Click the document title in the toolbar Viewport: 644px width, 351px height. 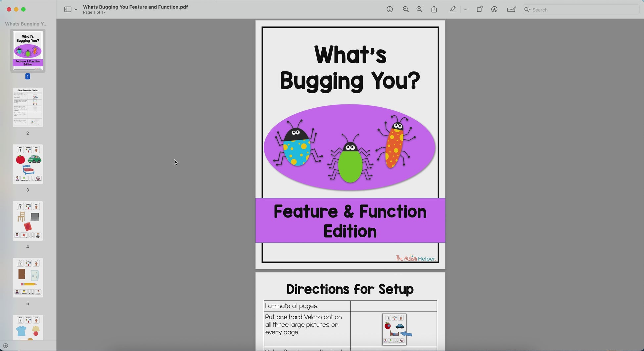click(135, 7)
